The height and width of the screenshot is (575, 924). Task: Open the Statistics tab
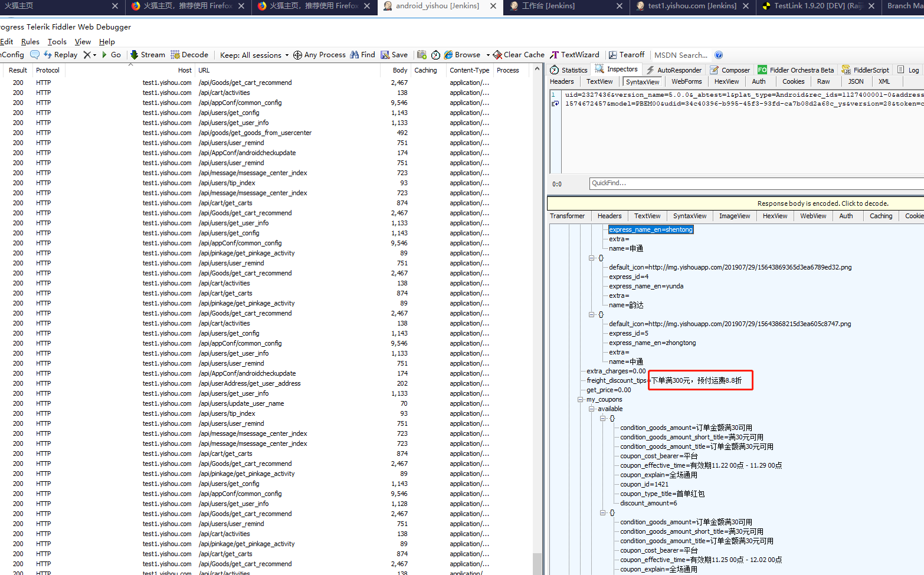(569, 70)
